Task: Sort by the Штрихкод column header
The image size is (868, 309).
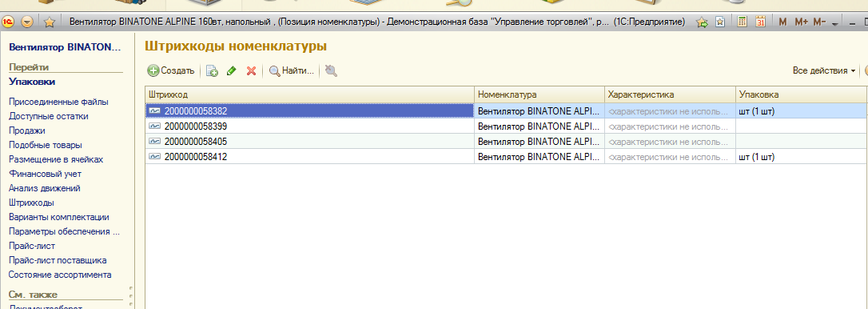Action: (309, 95)
